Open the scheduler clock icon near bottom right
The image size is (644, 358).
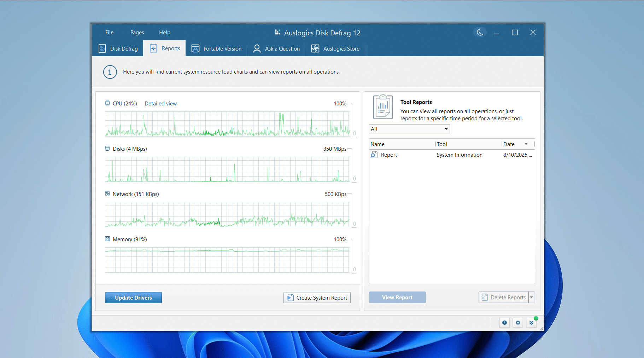[504, 323]
